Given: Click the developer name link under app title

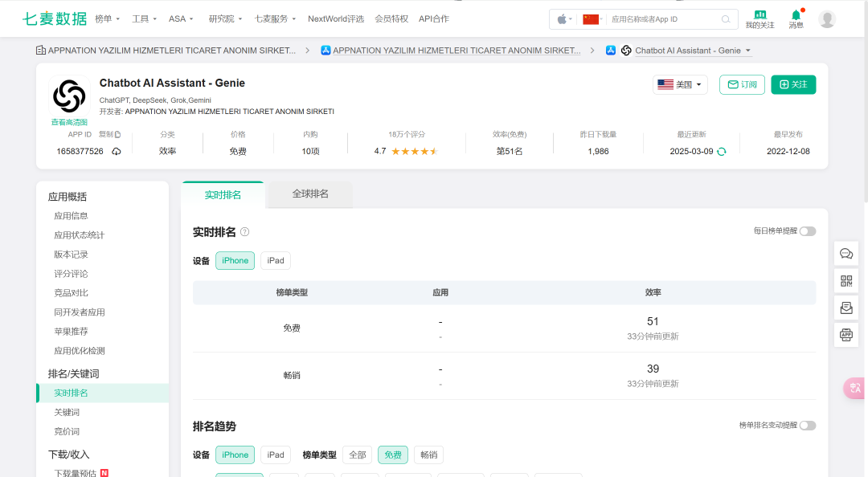Looking at the screenshot, I should click(x=229, y=112).
